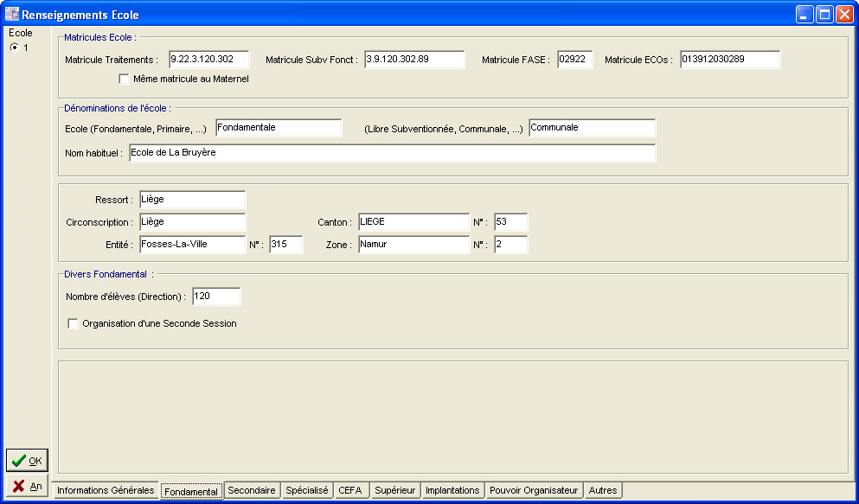Click the Canton input field
859x504 pixels.
point(413,222)
